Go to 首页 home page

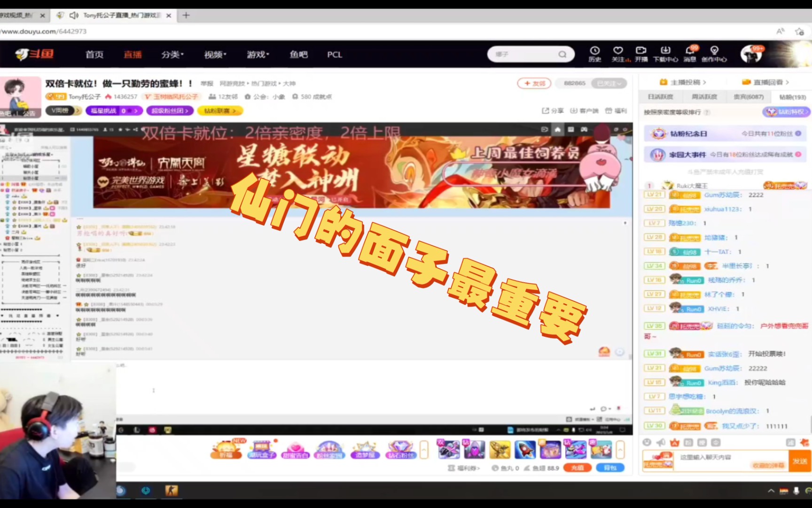pyautogui.click(x=94, y=55)
